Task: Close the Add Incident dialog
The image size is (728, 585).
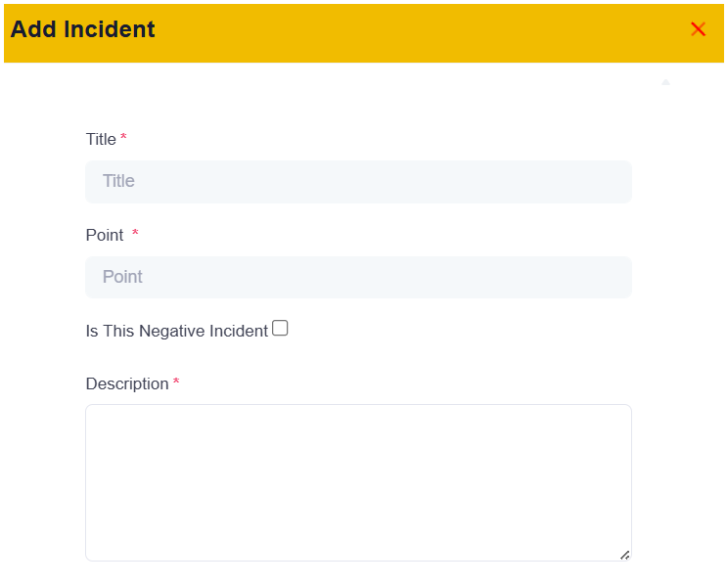Action: click(x=698, y=29)
